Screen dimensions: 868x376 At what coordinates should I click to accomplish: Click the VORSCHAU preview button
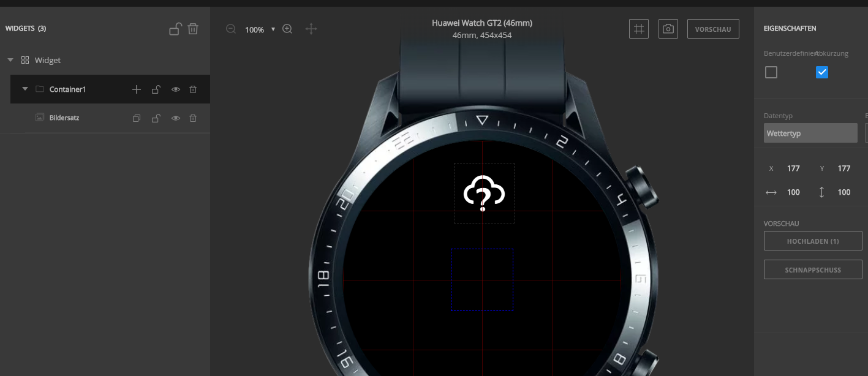(x=713, y=29)
